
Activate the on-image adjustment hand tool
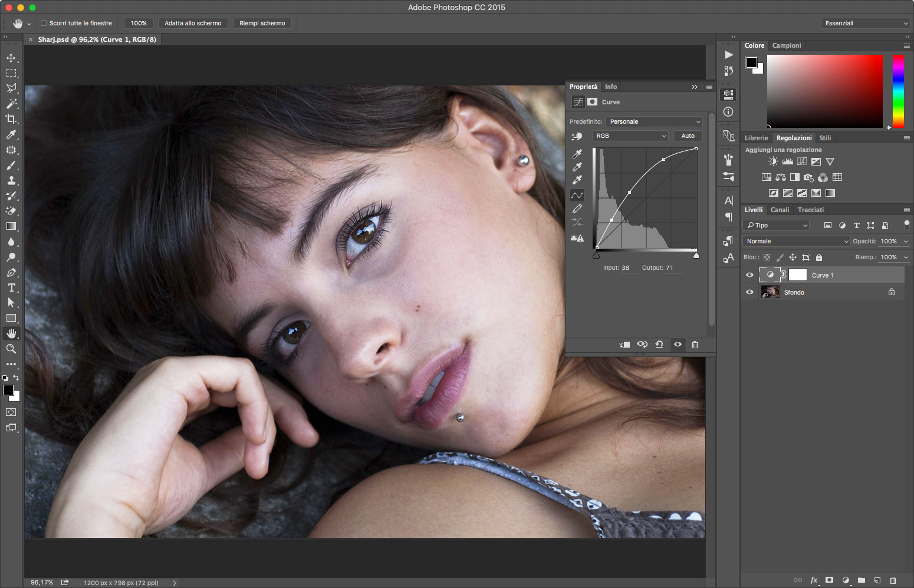577,136
